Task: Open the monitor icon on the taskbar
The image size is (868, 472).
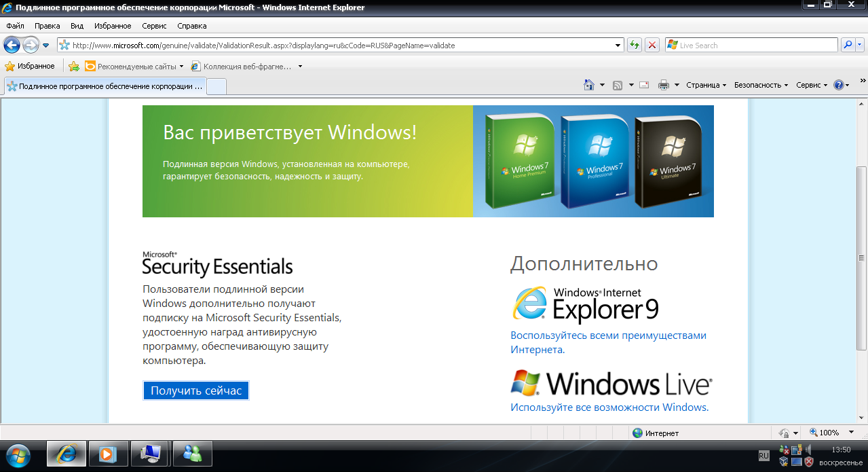Action: [x=150, y=454]
